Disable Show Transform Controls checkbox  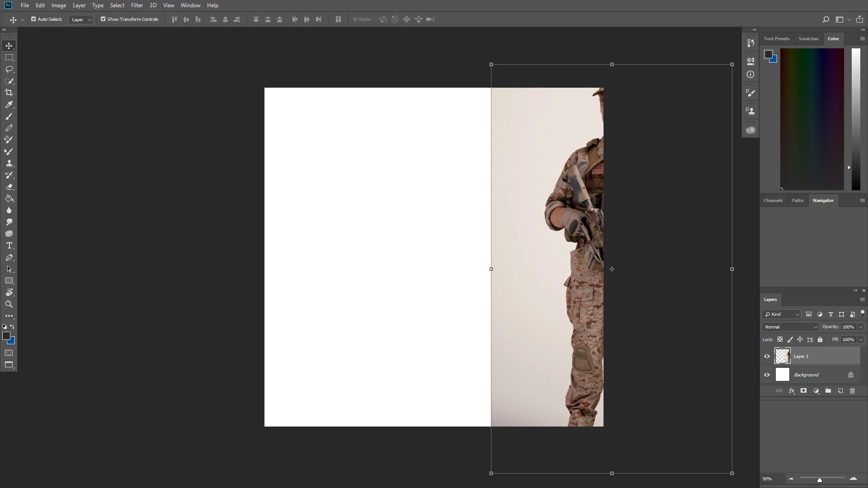(x=103, y=19)
